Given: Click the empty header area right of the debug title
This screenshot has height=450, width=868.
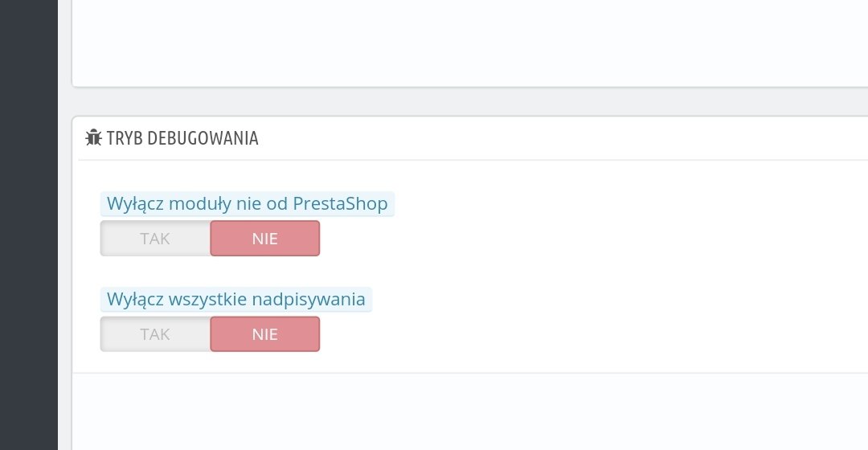Looking at the screenshot, I should click(x=563, y=138).
